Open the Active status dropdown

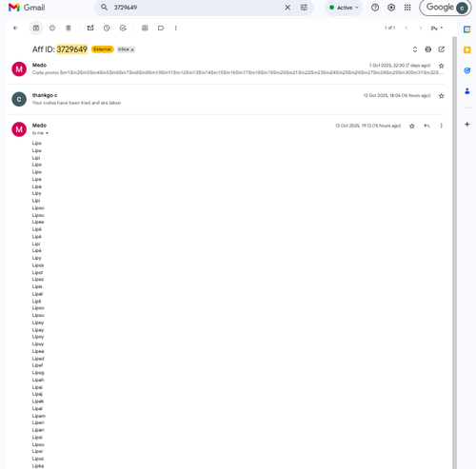pyautogui.click(x=344, y=8)
